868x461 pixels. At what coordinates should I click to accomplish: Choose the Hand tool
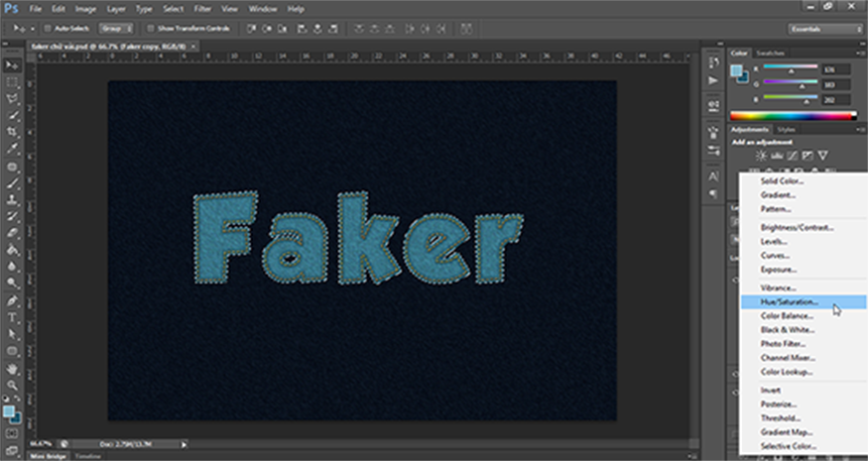12,368
